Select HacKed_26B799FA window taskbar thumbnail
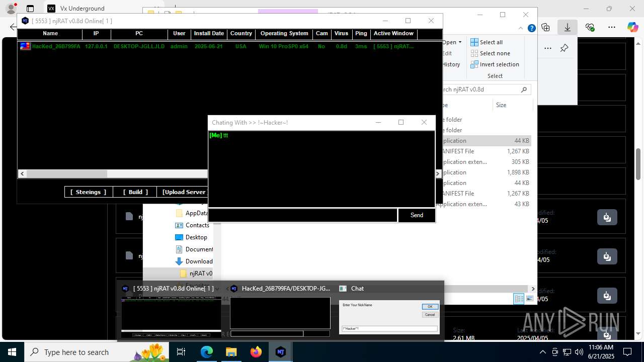This screenshot has height=362, width=644. (280, 312)
